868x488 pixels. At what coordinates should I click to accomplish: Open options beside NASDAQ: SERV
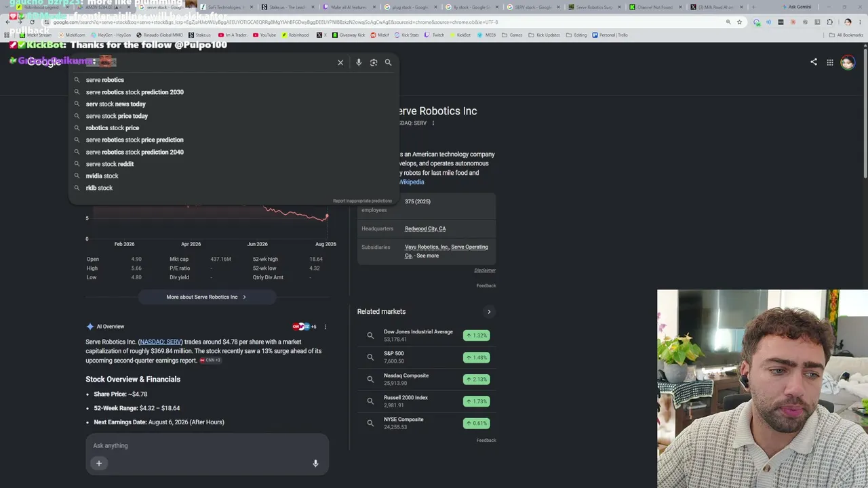[x=433, y=123]
